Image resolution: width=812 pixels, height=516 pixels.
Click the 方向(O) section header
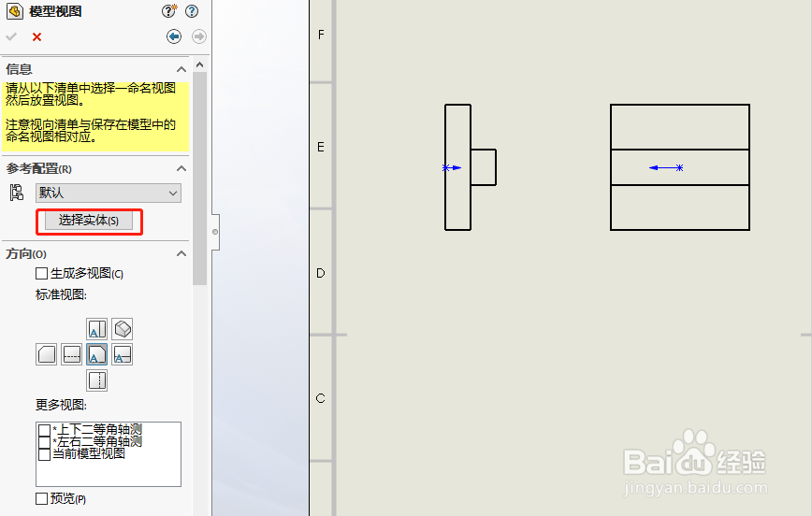(26, 253)
